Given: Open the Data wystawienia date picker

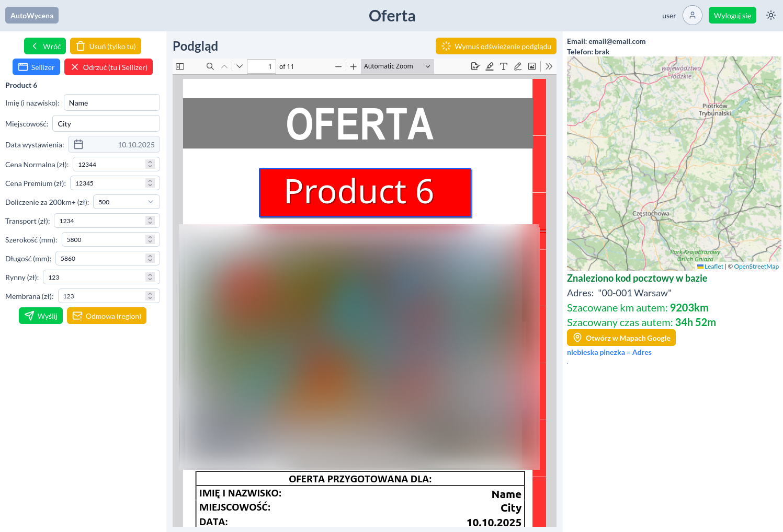Looking at the screenshot, I should (x=78, y=145).
